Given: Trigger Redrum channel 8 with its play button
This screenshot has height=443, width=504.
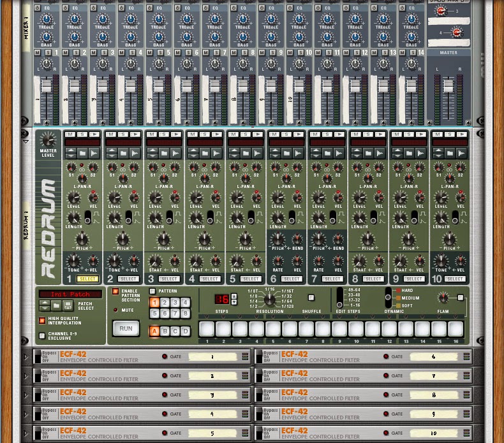Looking at the screenshot, I should pos(380,134).
